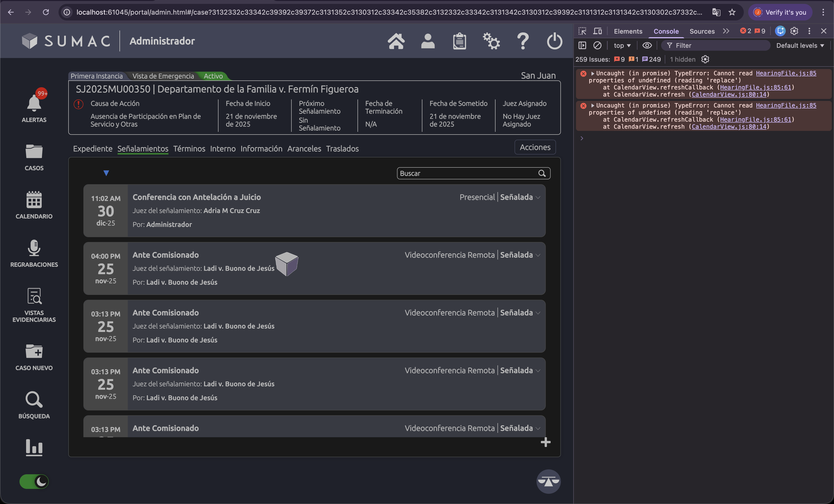Open Regrabaciones microphone icon
The image size is (834, 504).
(34, 248)
